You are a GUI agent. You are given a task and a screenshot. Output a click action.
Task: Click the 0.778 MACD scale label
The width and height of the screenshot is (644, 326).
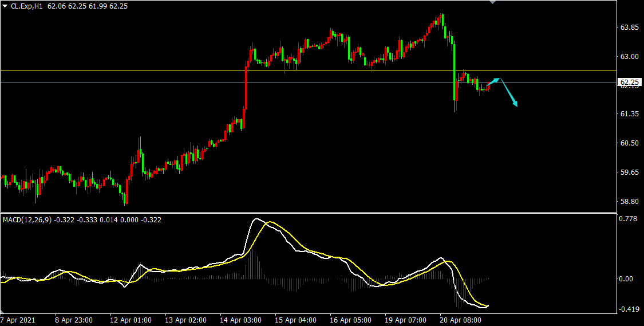pos(629,219)
